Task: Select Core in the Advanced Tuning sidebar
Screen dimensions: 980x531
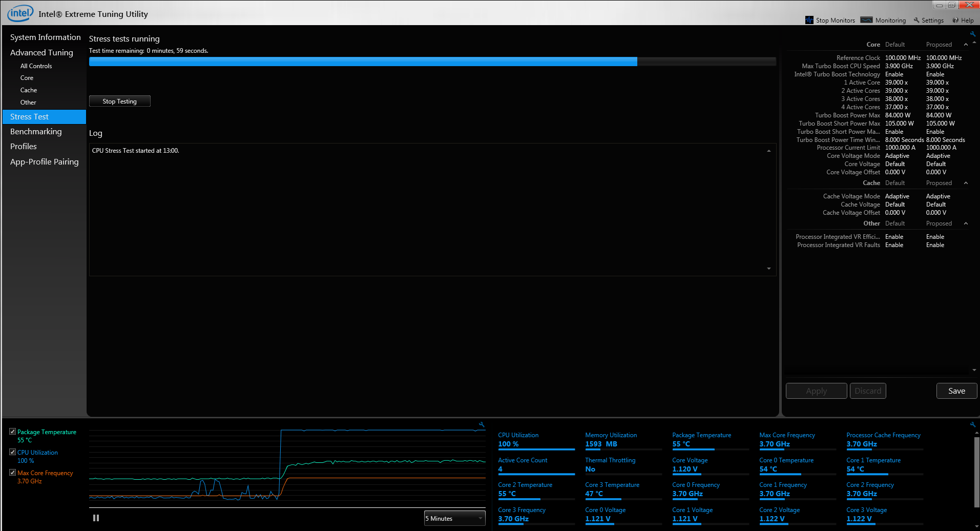Action: [x=27, y=78]
